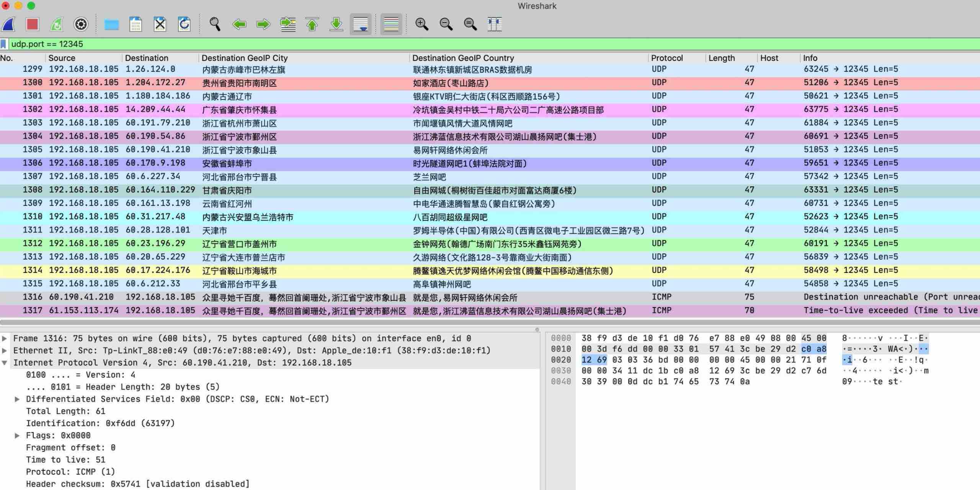
Task: Start capturing packets with the shark fin icon
Action: tap(8, 24)
